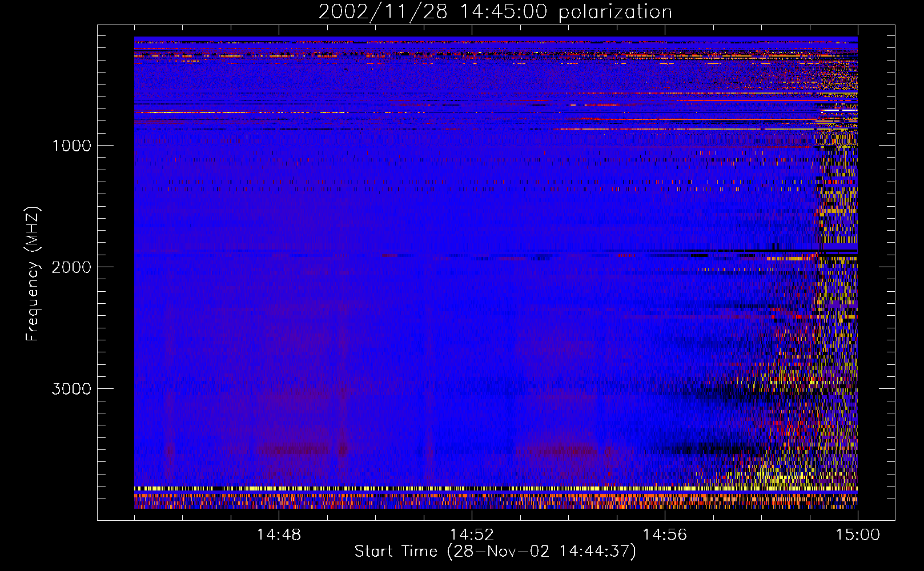This screenshot has height=571, width=924.
Task: Click the plot title '2002/11/28 14:45:00 polarization'
Action: pyautogui.click(x=495, y=11)
